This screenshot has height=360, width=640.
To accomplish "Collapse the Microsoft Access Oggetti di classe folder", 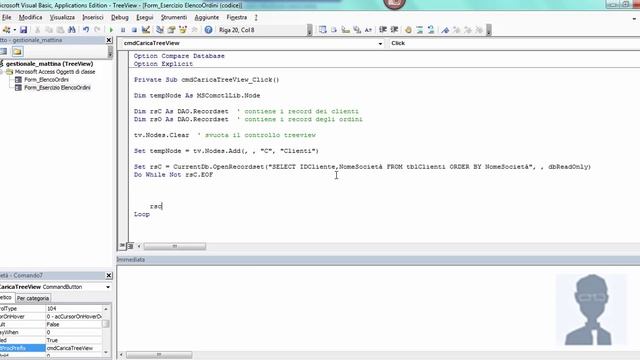I will (2, 72).
